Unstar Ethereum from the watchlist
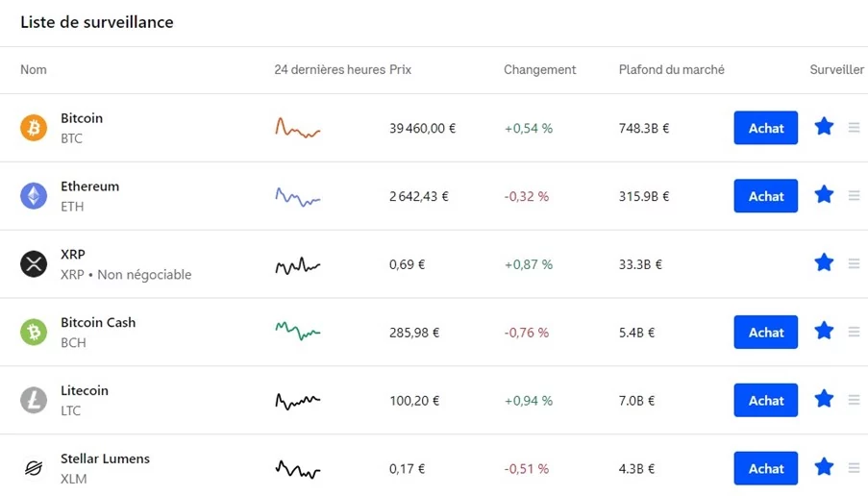The width and height of the screenshot is (868, 496). (825, 195)
